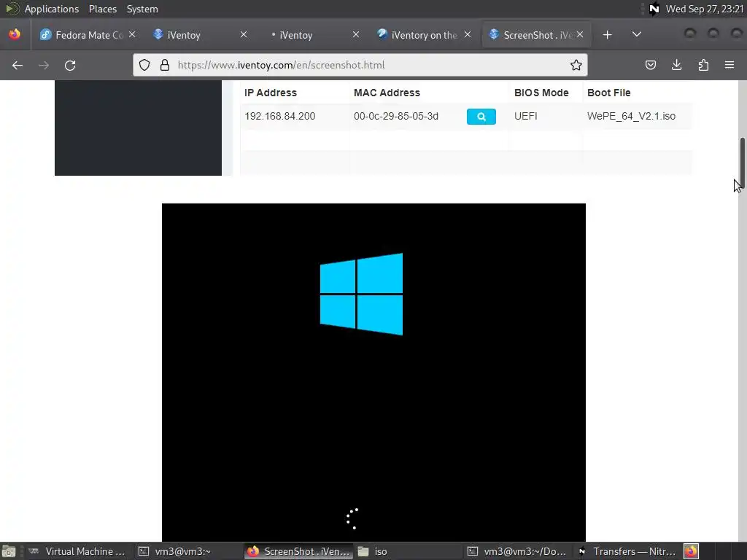This screenshot has width=747, height=560.
Task: Open the iso folder window from the taskbar
Action: [x=407, y=551]
